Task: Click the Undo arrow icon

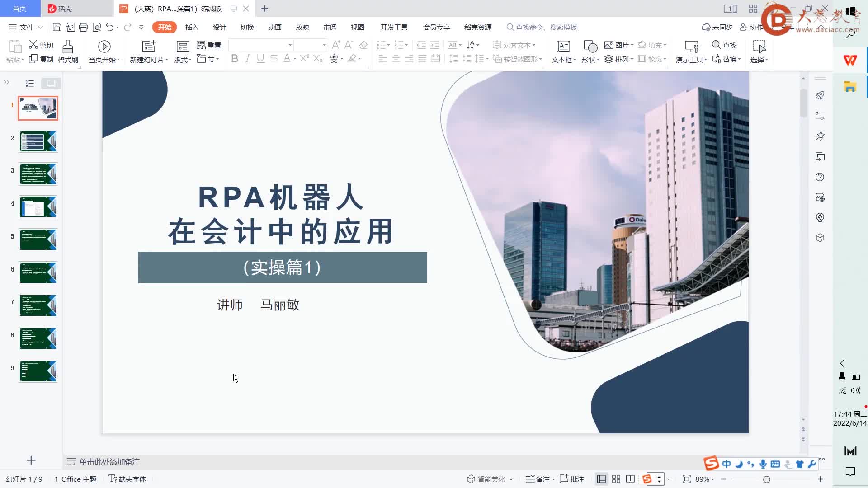Action: [109, 28]
